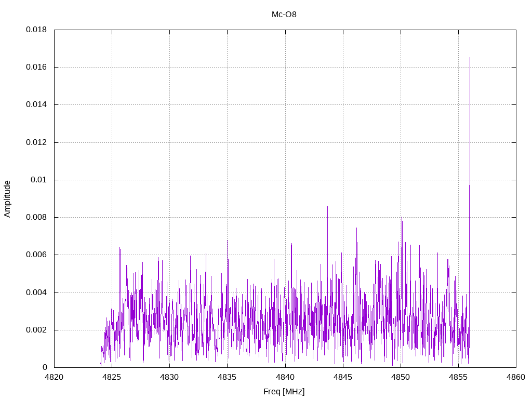
Task: Click the 0.016 y-axis tick label
Action: [36, 67]
